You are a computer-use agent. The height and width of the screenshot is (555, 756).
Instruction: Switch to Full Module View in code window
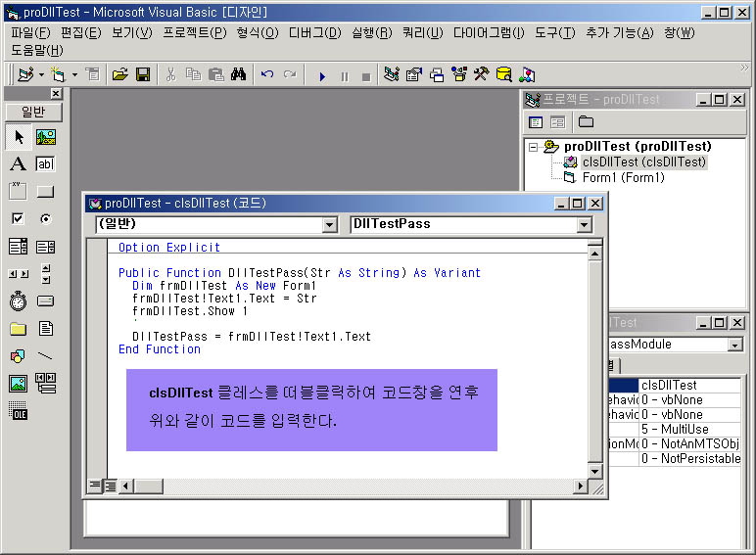[111, 486]
